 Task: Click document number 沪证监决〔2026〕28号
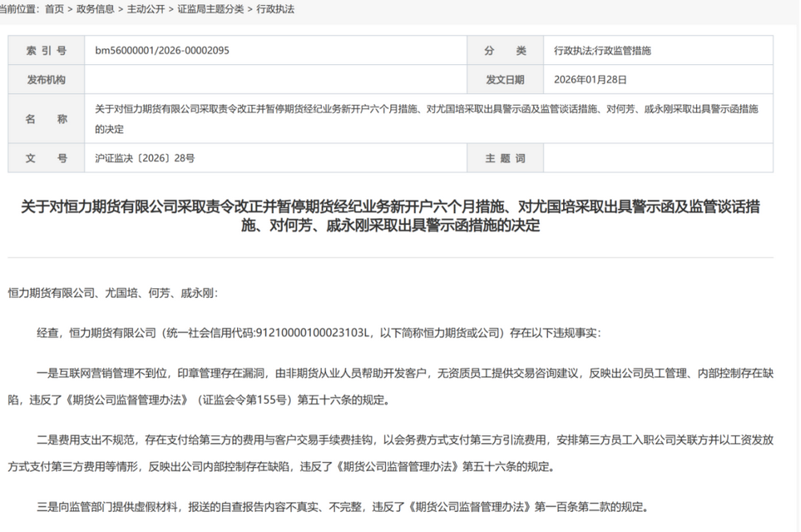145,159
